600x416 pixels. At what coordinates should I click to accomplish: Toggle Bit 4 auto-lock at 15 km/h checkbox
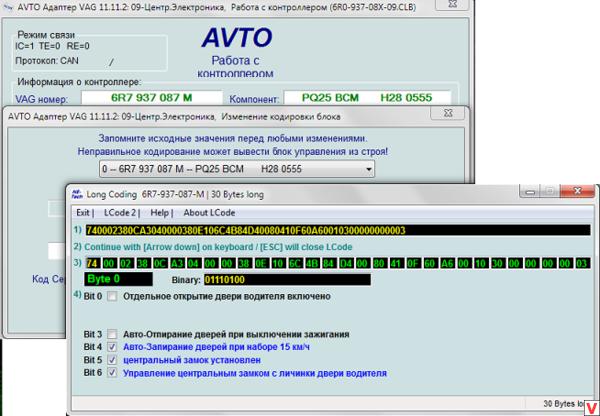coord(112,347)
